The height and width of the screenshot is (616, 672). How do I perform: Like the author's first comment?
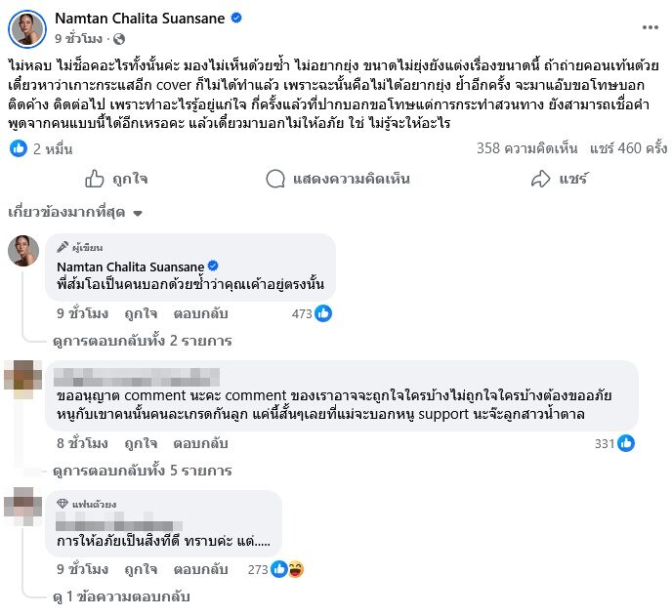coord(141,313)
